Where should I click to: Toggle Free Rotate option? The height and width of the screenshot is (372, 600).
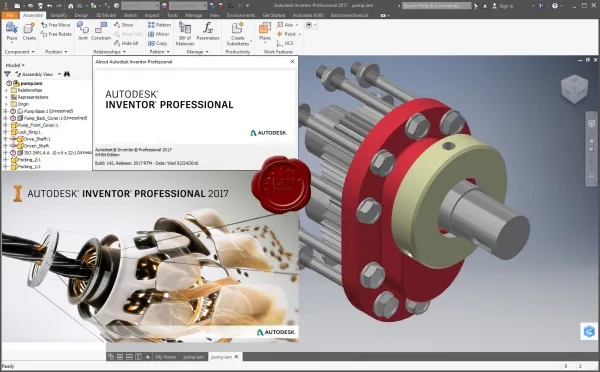pos(56,34)
